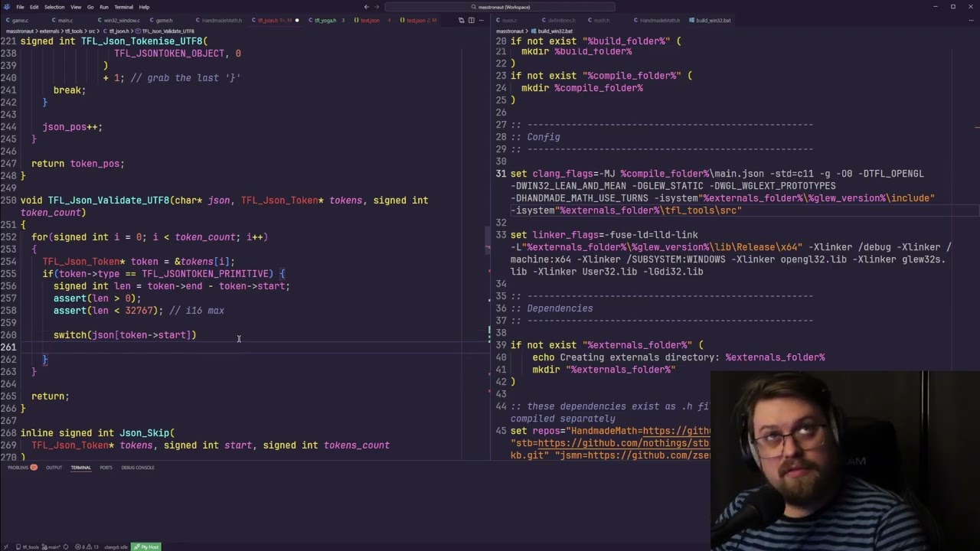Screen dimensions: 980x551
Task: Open right editor more actions menu
Action: pyautogui.click(x=971, y=21)
